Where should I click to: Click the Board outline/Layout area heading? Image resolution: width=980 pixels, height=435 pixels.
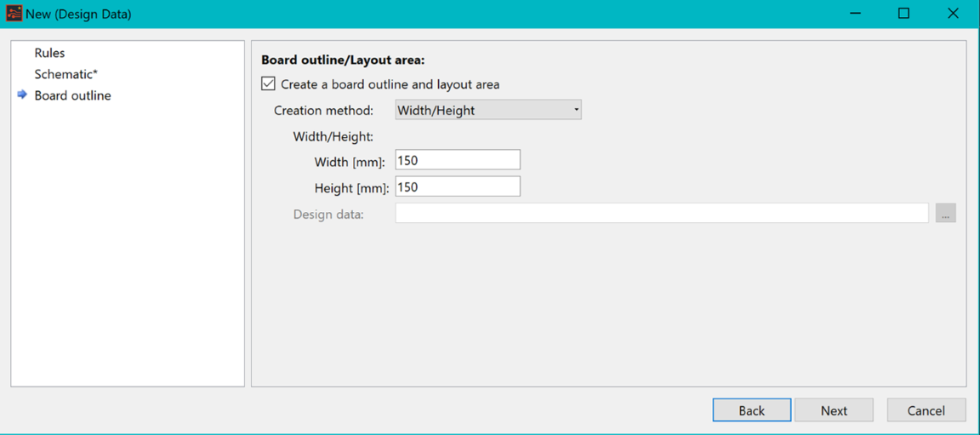[343, 60]
